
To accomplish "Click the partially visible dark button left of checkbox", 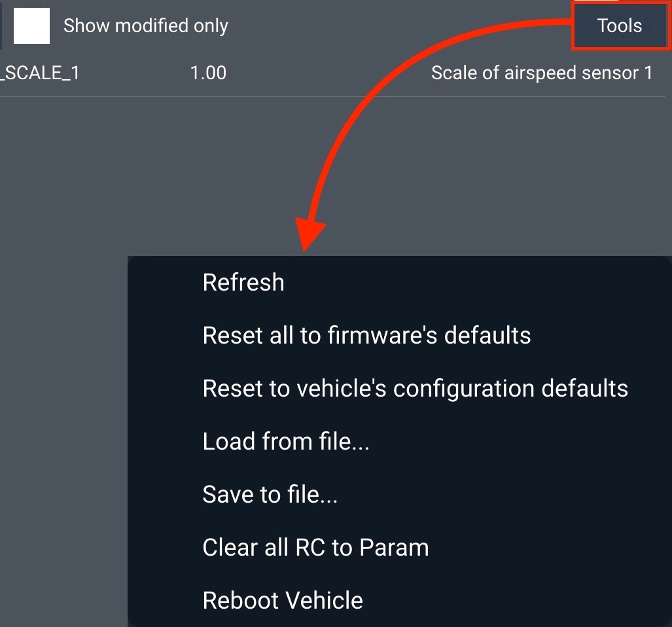I will (1, 27).
